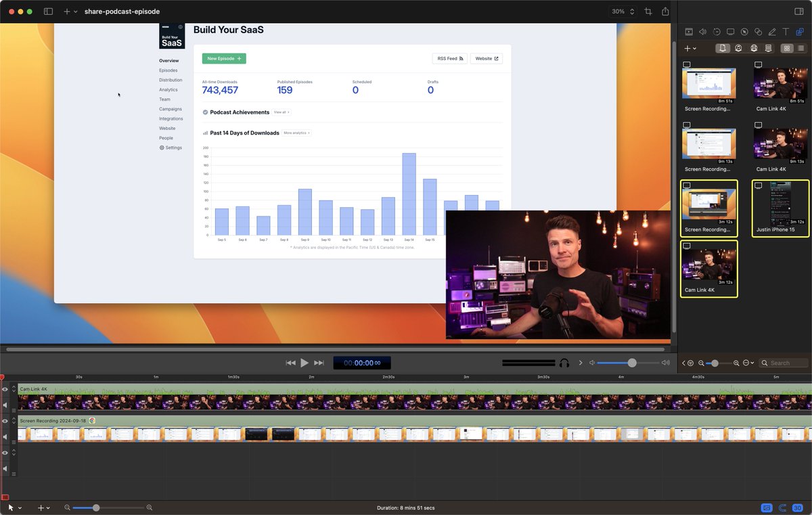Open the Annotations pencil inspector
The height and width of the screenshot is (515, 812).
click(772, 32)
